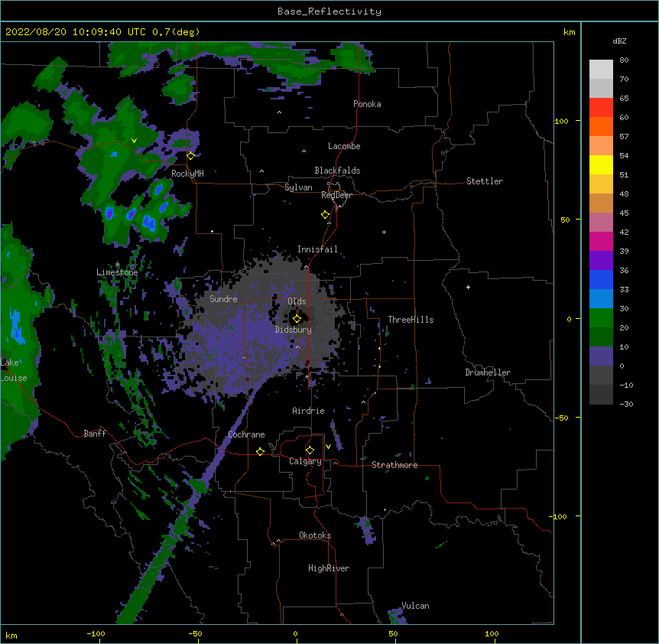Click the Airdrie city label
659x644 pixels.
[308, 411]
